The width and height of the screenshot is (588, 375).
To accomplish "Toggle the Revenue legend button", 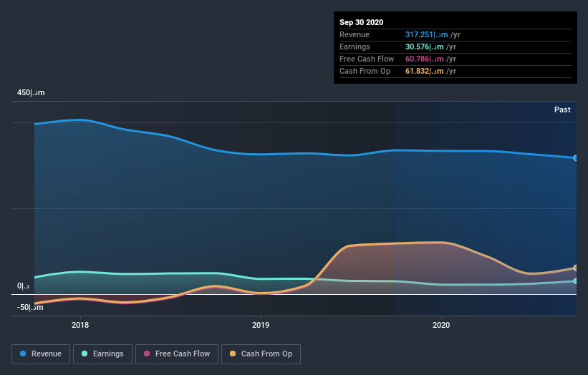I will click(41, 354).
